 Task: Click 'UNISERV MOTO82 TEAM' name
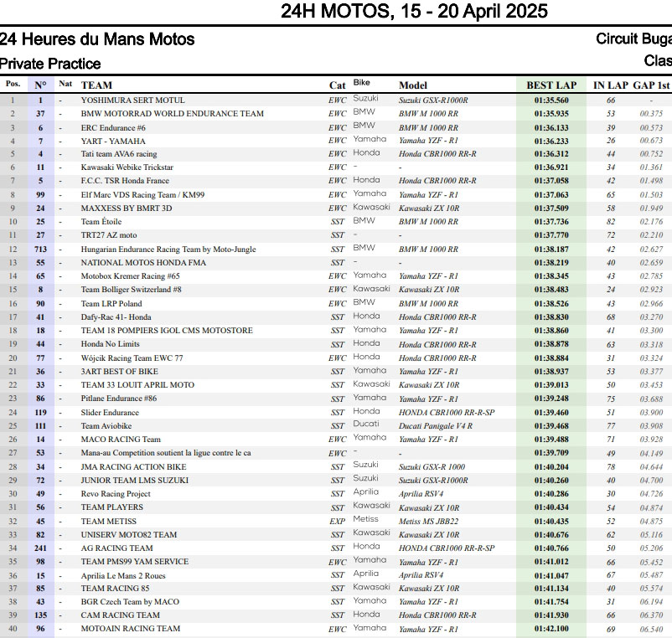(129, 534)
